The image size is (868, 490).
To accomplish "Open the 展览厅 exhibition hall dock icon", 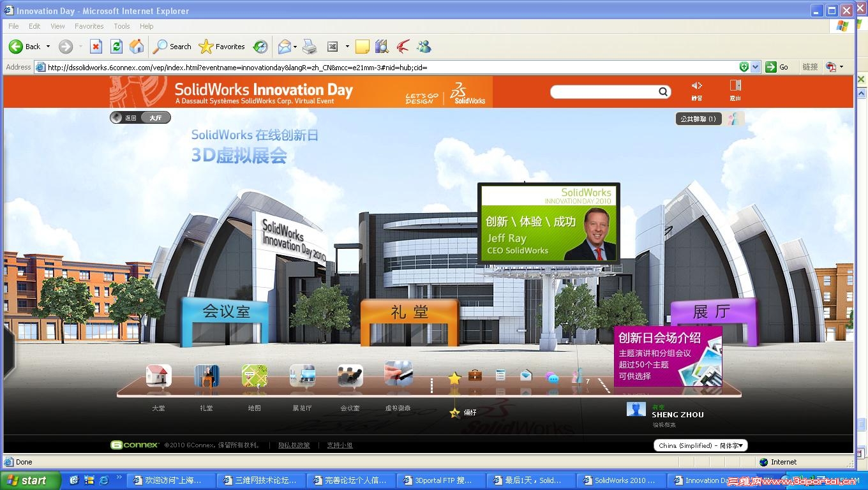I will click(x=302, y=376).
